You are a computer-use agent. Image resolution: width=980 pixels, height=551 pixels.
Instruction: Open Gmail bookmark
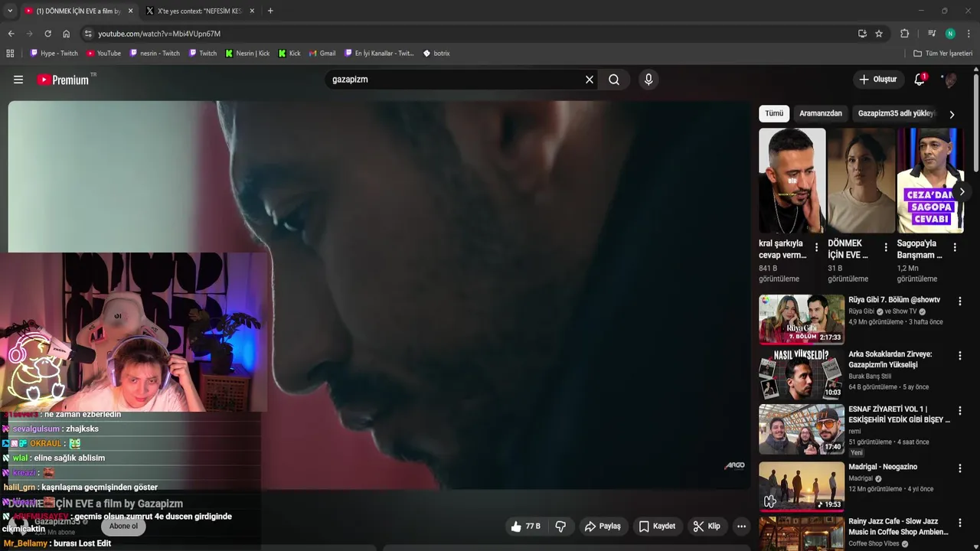(x=322, y=54)
